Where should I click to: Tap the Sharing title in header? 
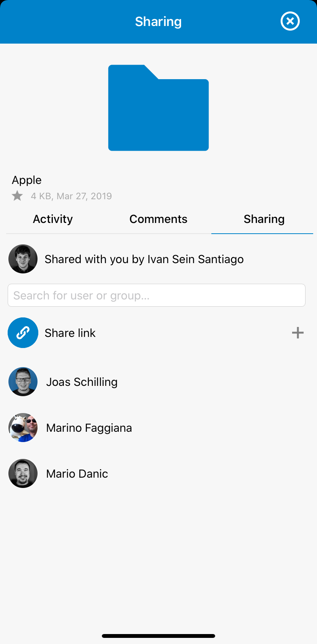click(x=158, y=22)
